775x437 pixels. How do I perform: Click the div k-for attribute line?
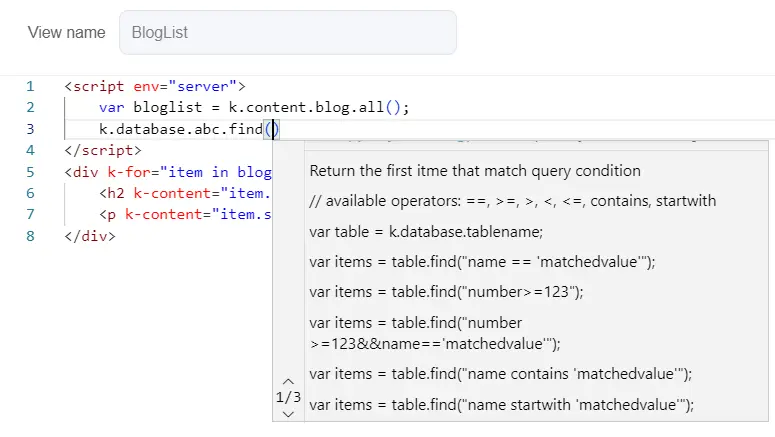point(168,172)
